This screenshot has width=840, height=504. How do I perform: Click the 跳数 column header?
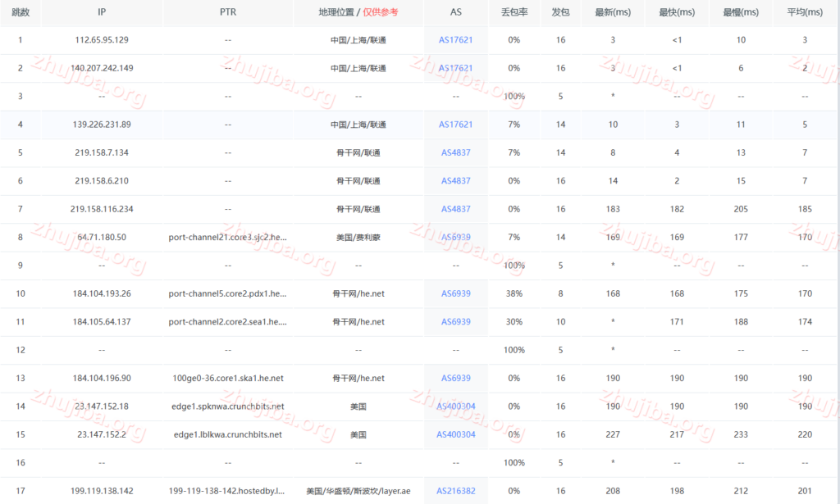21,12
